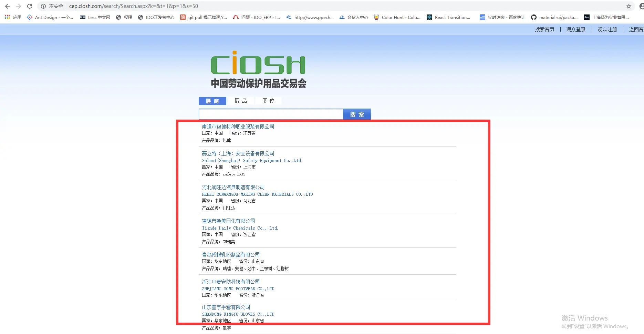
Task: Reload the page with the refresh icon
Action: pyautogui.click(x=30, y=6)
